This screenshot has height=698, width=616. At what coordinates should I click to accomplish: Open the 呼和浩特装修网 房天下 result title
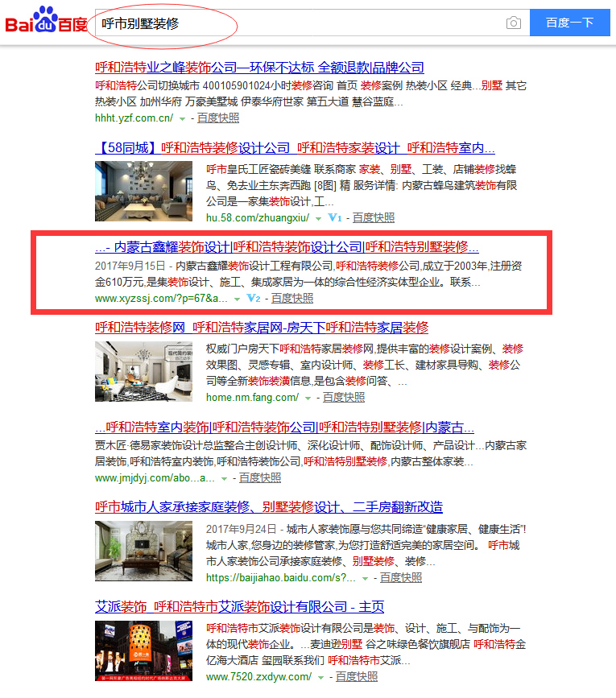coord(262,328)
